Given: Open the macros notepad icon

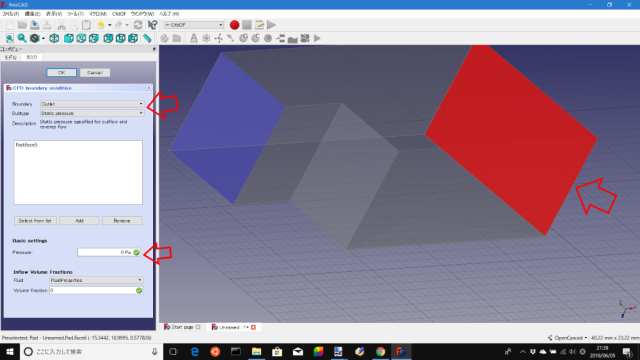Looking at the screenshot, I should [259, 25].
